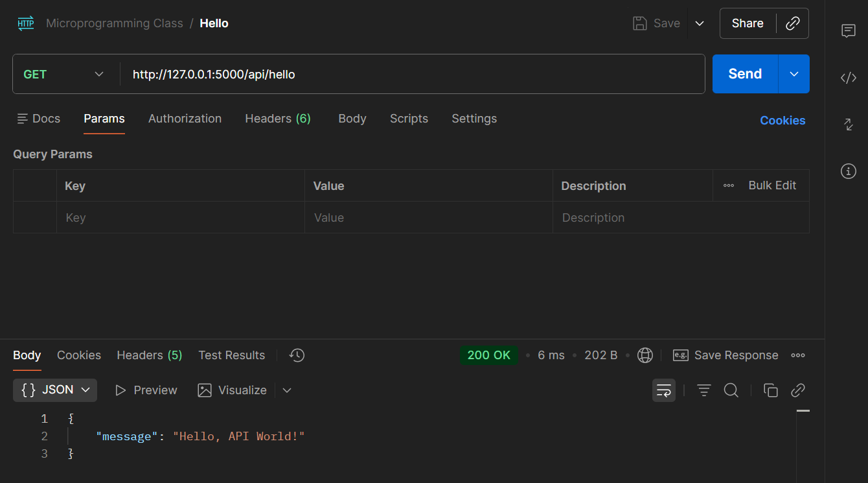Open the JSON format dropdown
This screenshot has height=483, width=868.
[x=55, y=390]
